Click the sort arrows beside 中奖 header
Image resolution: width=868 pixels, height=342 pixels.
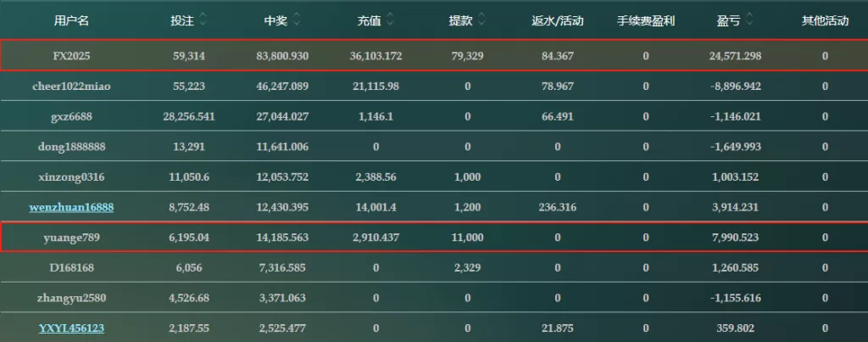point(296,20)
